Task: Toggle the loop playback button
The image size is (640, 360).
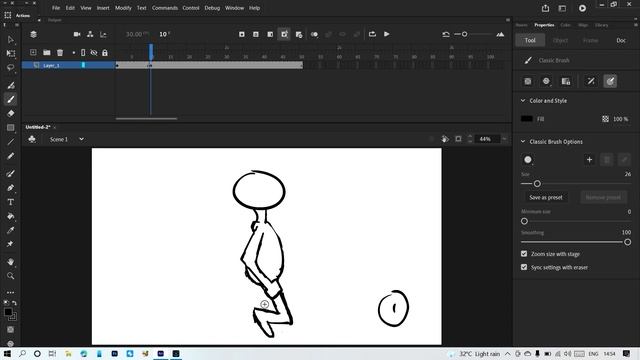Action: [x=372, y=34]
